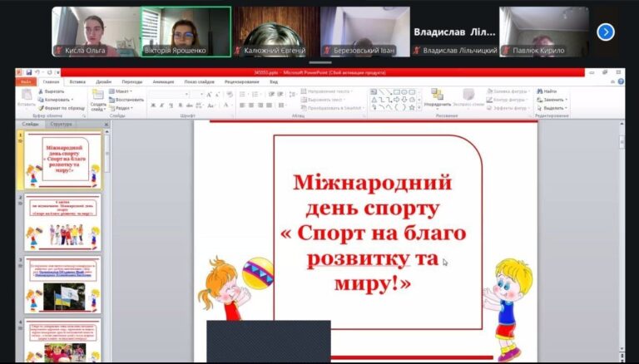Toggle italic text formatting

pos(161,106)
